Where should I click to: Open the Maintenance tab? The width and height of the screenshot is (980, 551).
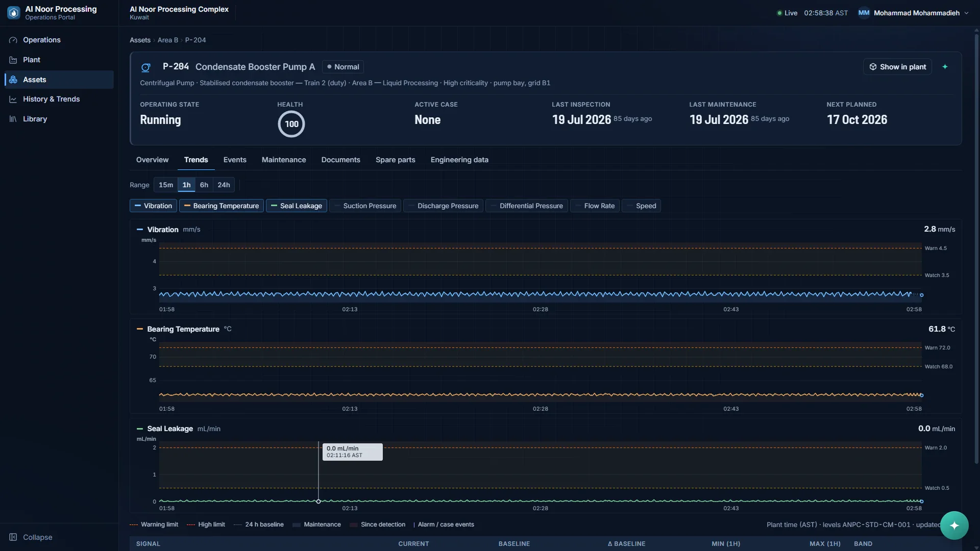tap(284, 160)
